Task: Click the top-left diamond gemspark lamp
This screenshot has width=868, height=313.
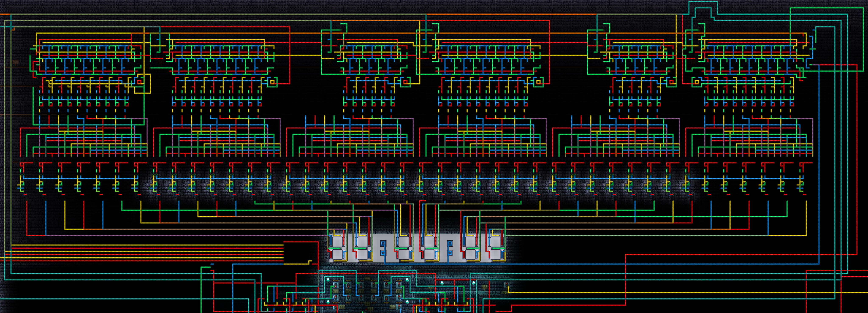Action: click(328, 280)
